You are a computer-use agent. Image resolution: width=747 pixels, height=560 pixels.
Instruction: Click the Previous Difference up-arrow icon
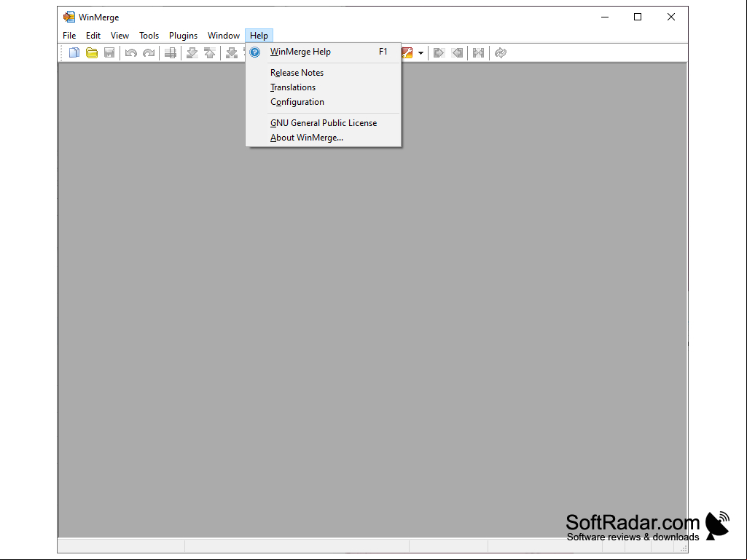pos(210,53)
